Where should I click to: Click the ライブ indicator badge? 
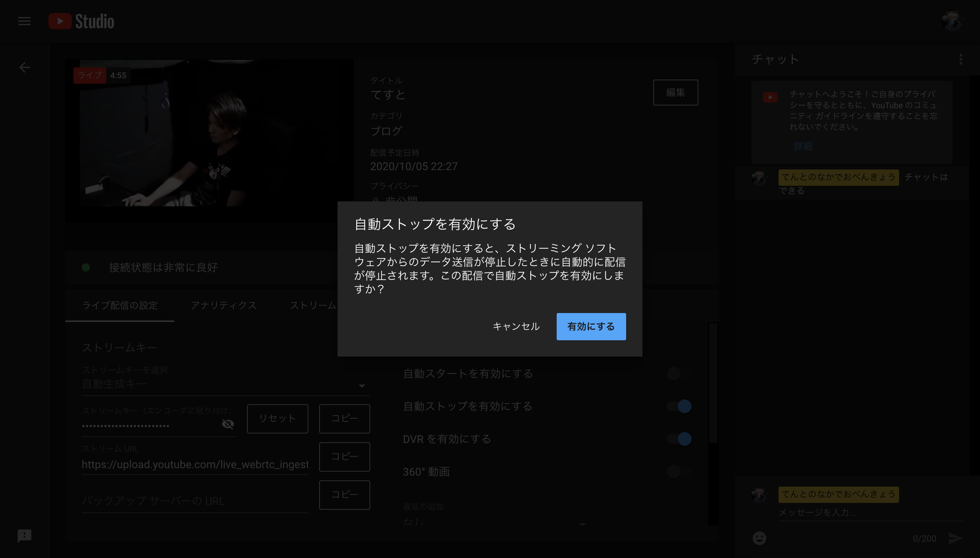(90, 75)
